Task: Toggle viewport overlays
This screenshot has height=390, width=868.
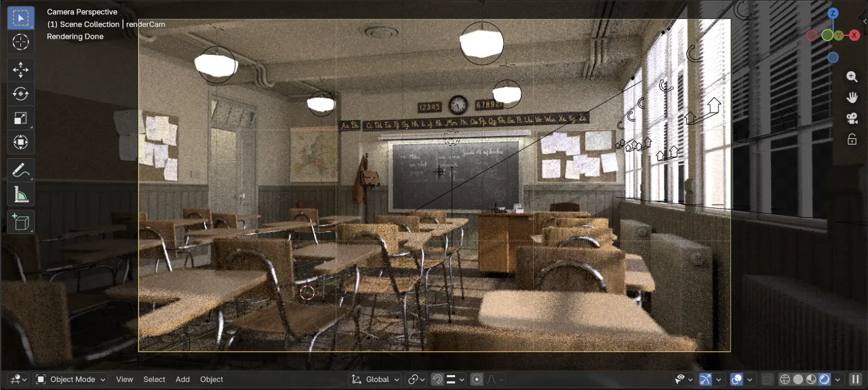Action: point(736,379)
